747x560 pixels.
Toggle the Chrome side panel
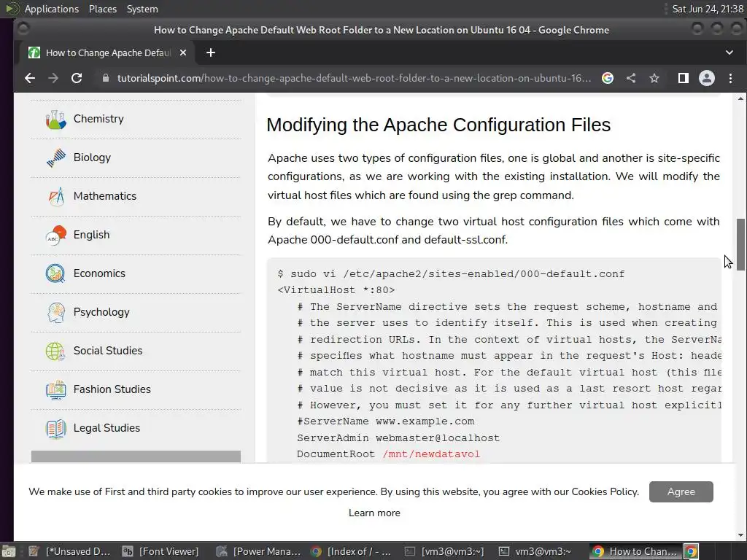[x=683, y=78]
